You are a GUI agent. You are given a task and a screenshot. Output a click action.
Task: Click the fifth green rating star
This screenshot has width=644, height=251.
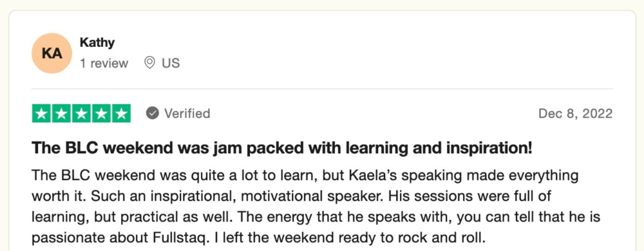point(121,114)
